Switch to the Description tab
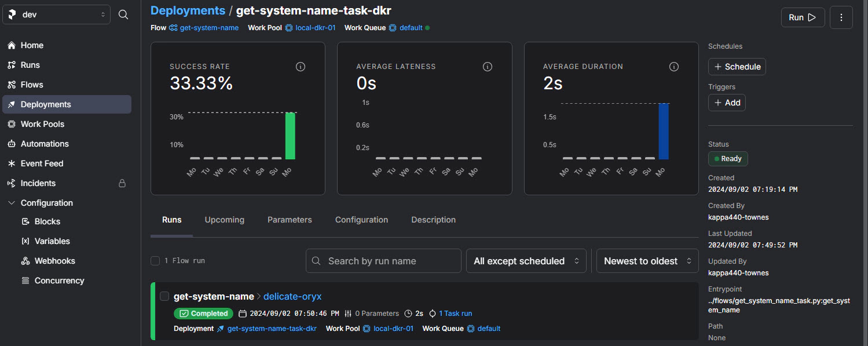Screen dimensions: 868x346 click(x=434, y=220)
